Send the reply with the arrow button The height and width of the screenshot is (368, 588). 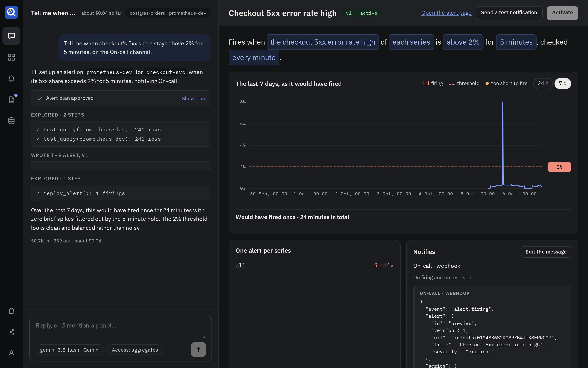click(x=198, y=350)
